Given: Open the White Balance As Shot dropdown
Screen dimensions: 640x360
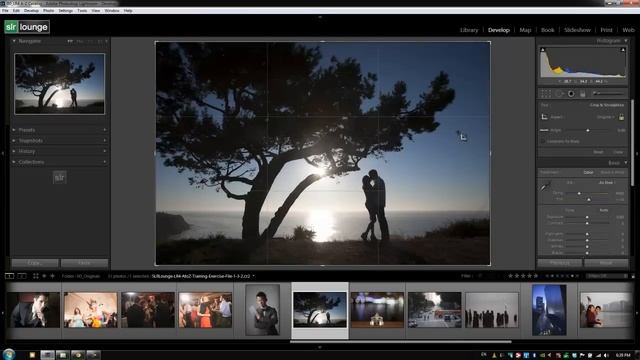Looking at the screenshot, I should (x=607, y=182).
